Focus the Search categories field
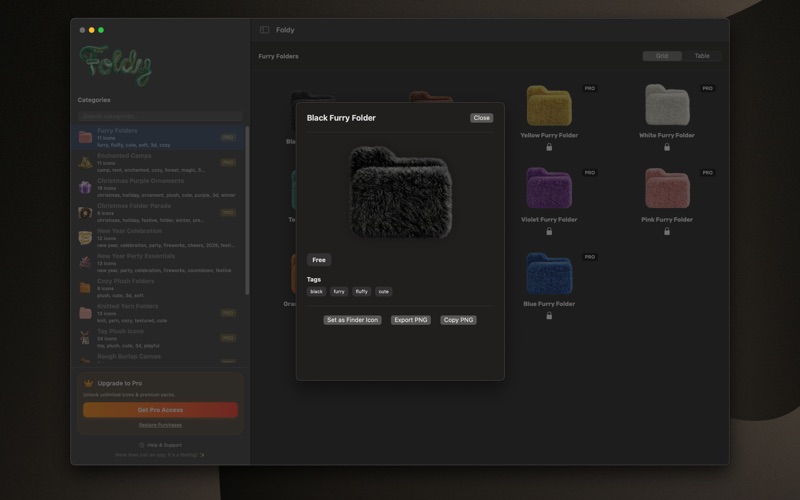Viewport: 800px width, 500px height. pos(160,116)
